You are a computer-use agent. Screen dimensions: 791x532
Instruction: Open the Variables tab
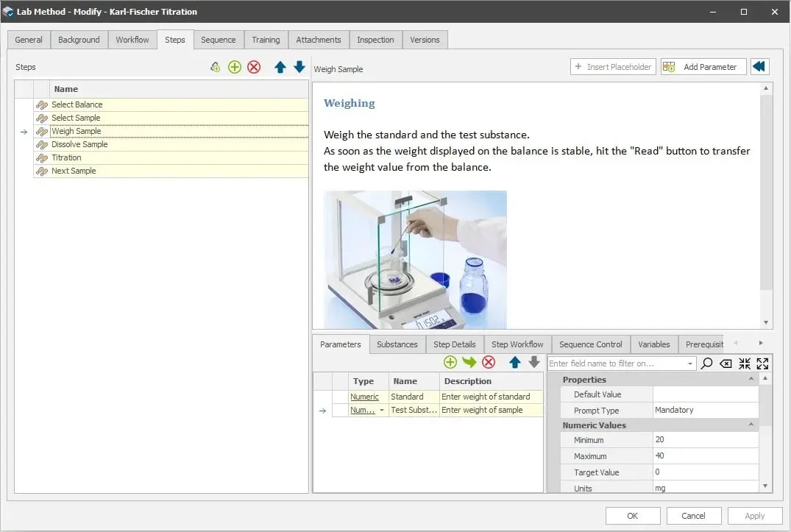coord(654,344)
